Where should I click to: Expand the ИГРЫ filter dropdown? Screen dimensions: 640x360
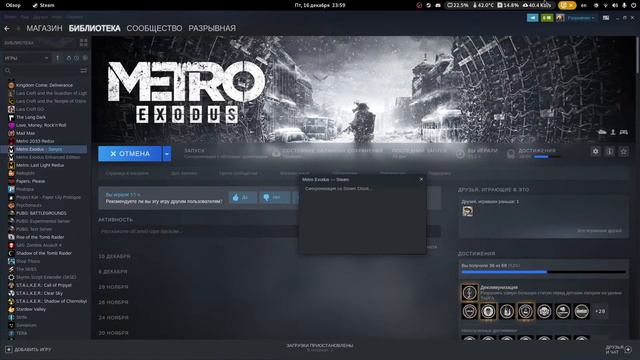point(26,58)
